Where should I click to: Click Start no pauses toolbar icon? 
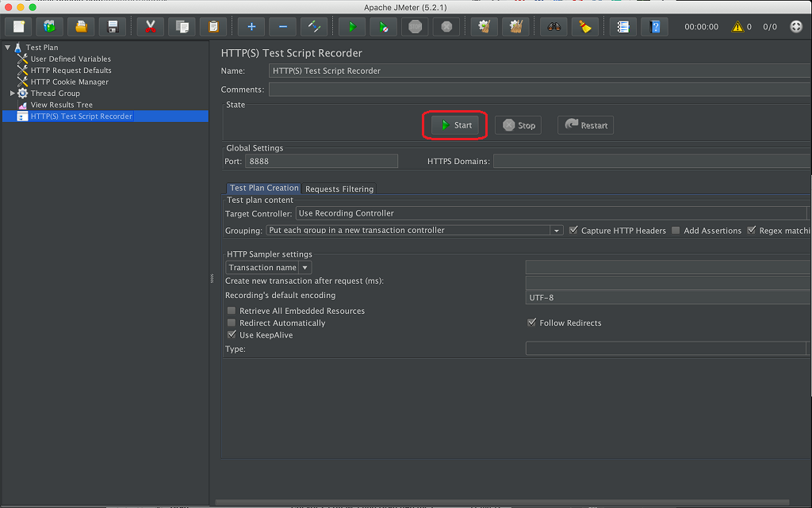tap(384, 27)
